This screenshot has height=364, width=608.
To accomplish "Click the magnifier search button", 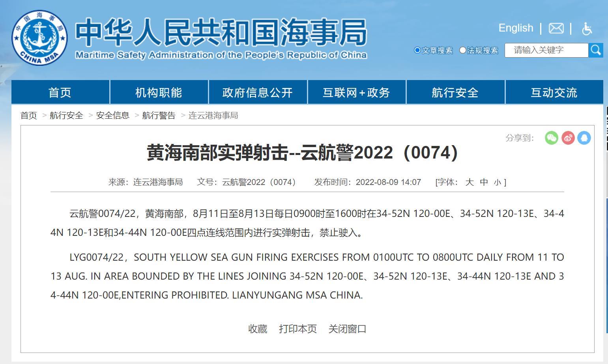I will (595, 50).
